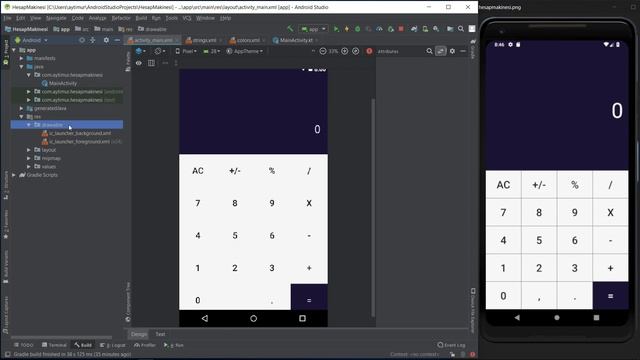Screen dimensions: 640x360
Task: Open the TODO tool window
Action: [x=23, y=345]
